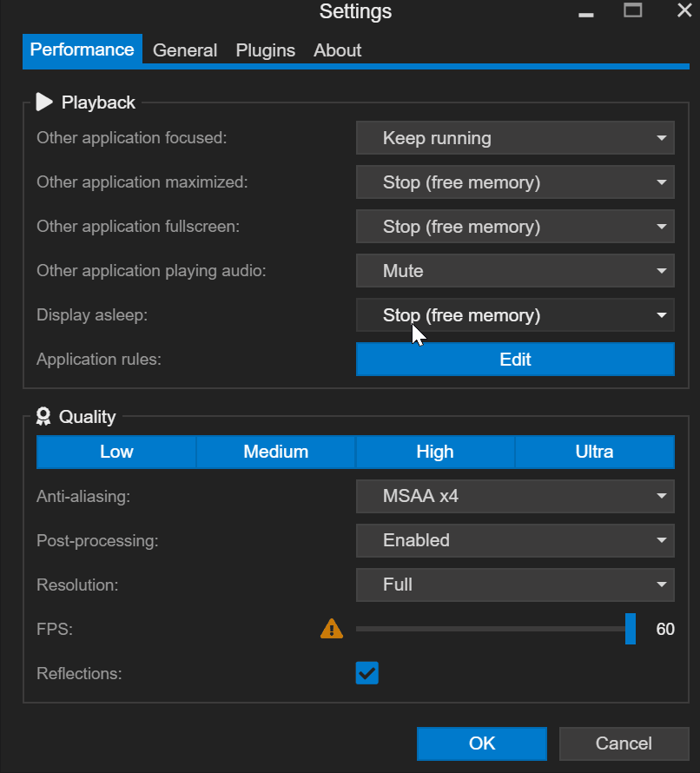This screenshot has height=773, width=700.
Task: Go to the About tab
Action: coord(337,50)
